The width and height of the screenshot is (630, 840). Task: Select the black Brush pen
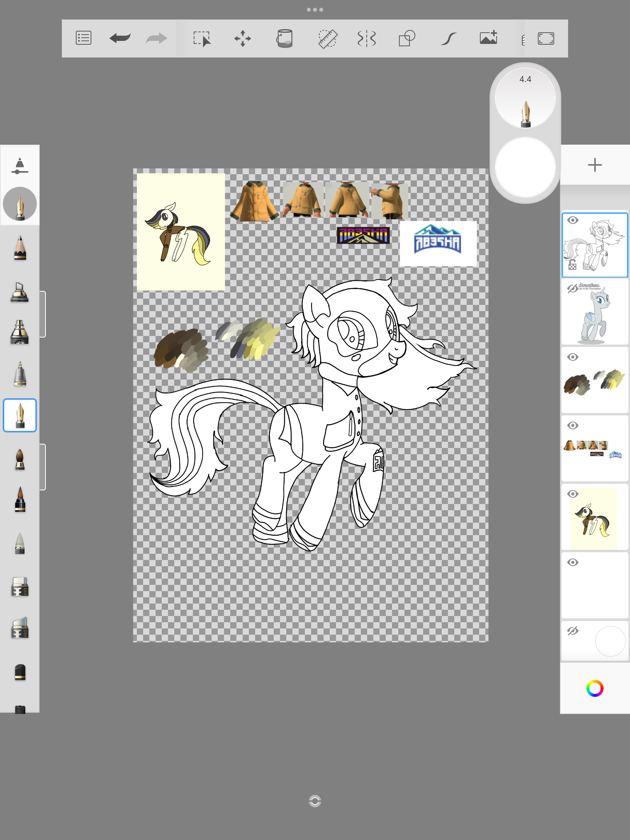pyautogui.click(x=20, y=499)
